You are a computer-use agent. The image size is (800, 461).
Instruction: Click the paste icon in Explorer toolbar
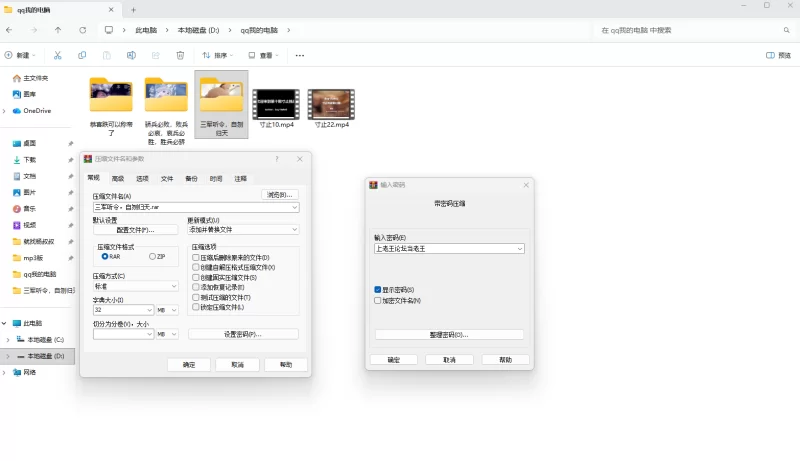click(107, 55)
